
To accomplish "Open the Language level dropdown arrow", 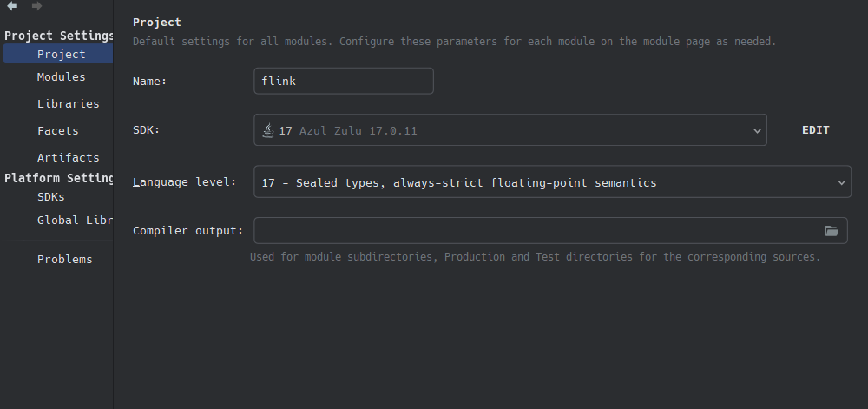I will [x=841, y=182].
